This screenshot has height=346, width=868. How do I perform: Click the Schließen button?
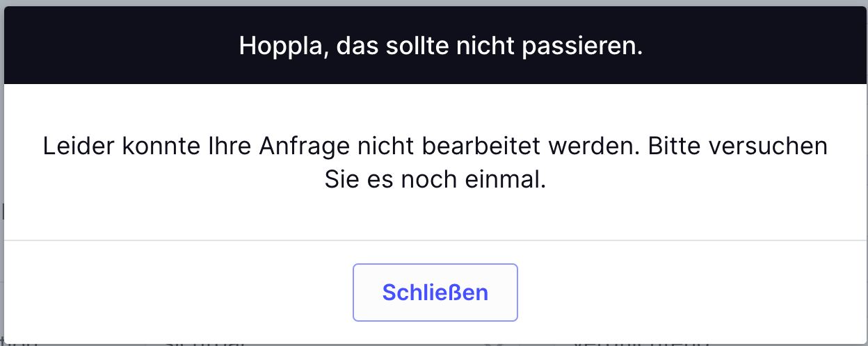[x=435, y=293]
